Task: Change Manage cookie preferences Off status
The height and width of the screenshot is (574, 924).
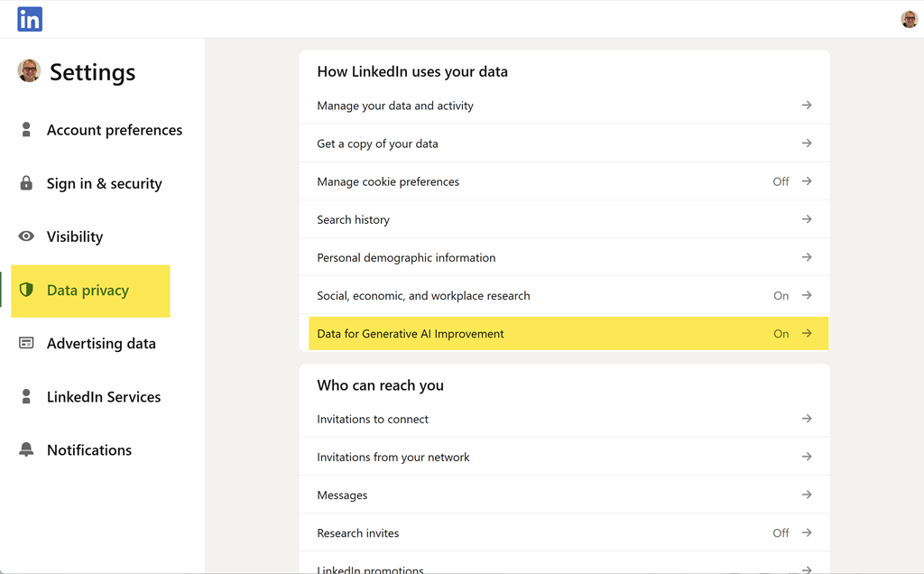Action: [781, 181]
